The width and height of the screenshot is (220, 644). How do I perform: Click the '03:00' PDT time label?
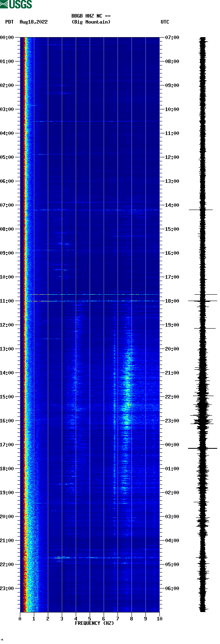[7, 109]
